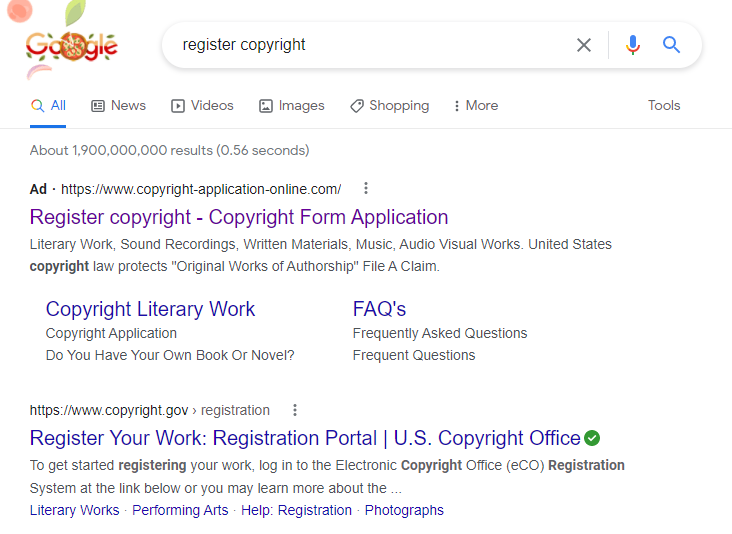The image size is (732, 534).
Task: Open U.S. Copyright Office Registration Portal result
Action: (305, 438)
